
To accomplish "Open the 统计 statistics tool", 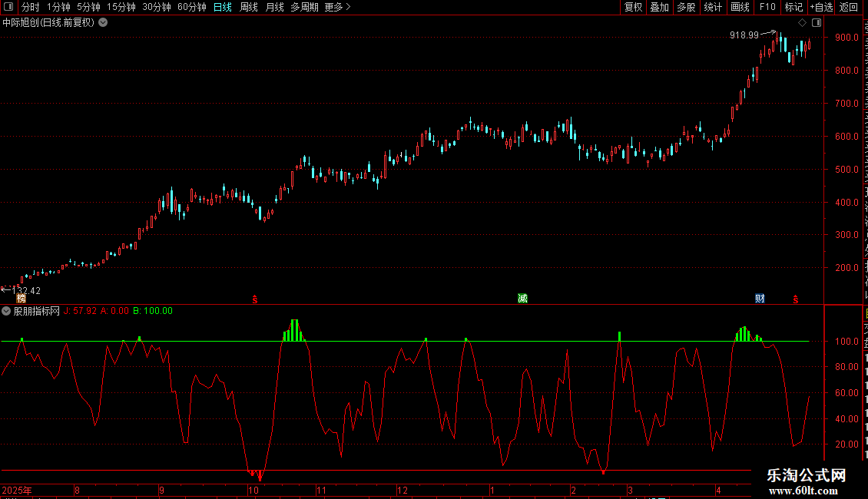I will coord(712,7).
